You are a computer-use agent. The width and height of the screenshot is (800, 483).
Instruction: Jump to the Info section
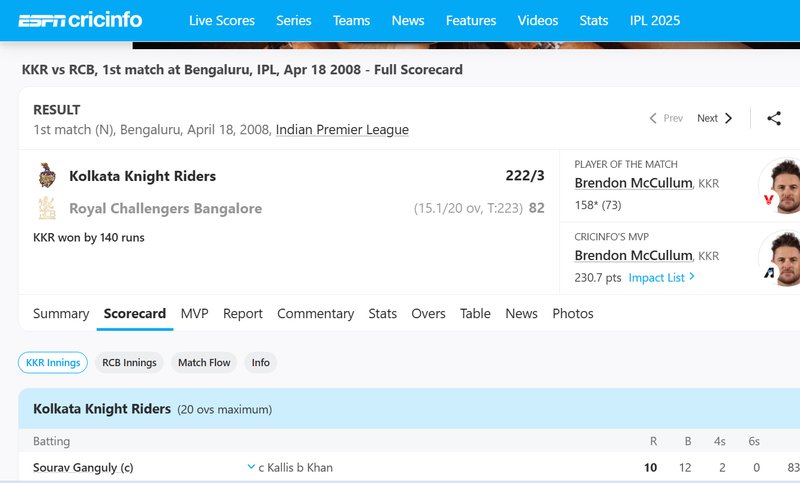261,363
